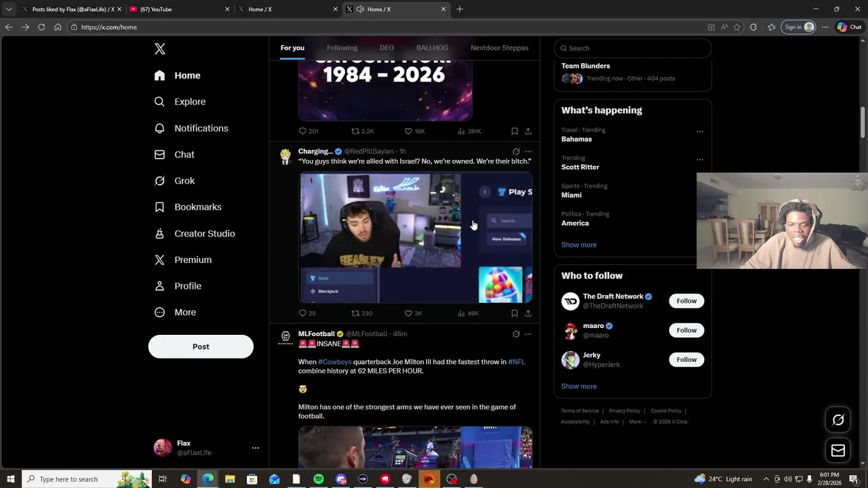View analytics showing 49K views
The image size is (868, 488).
point(469,313)
